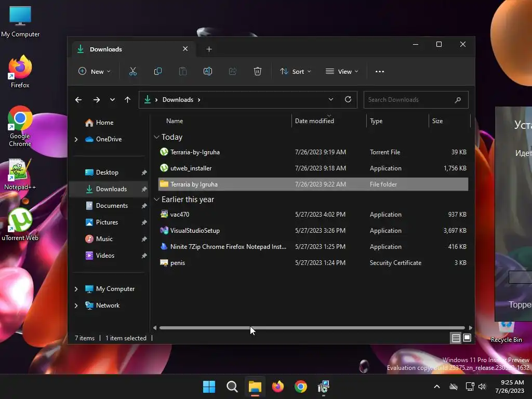The image size is (532, 399).
Task: Select VisualStudioSetup file
Action: (313, 230)
